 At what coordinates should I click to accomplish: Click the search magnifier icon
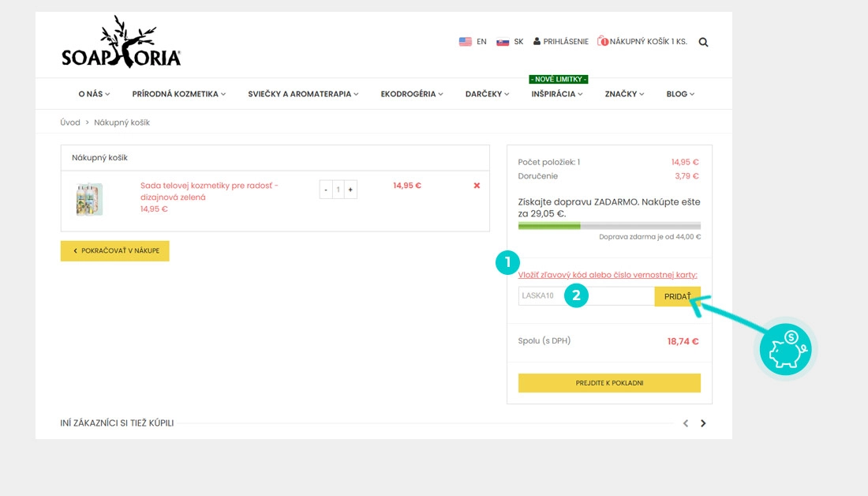coord(703,42)
